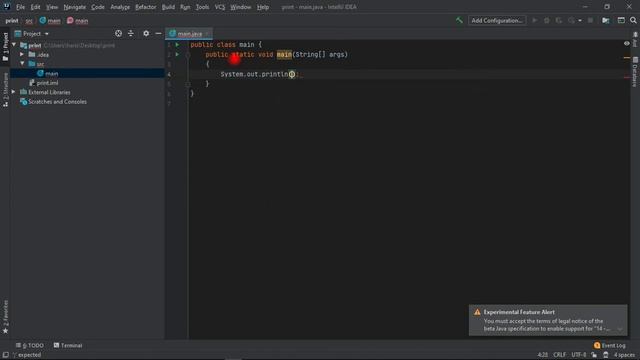Click the System.out.println code line

[x=260, y=74]
